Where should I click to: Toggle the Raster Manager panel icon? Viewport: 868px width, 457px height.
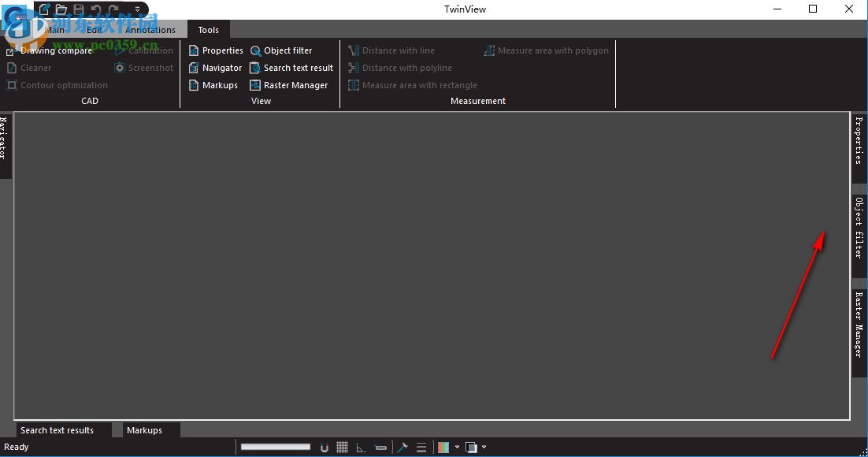click(x=255, y=85)
